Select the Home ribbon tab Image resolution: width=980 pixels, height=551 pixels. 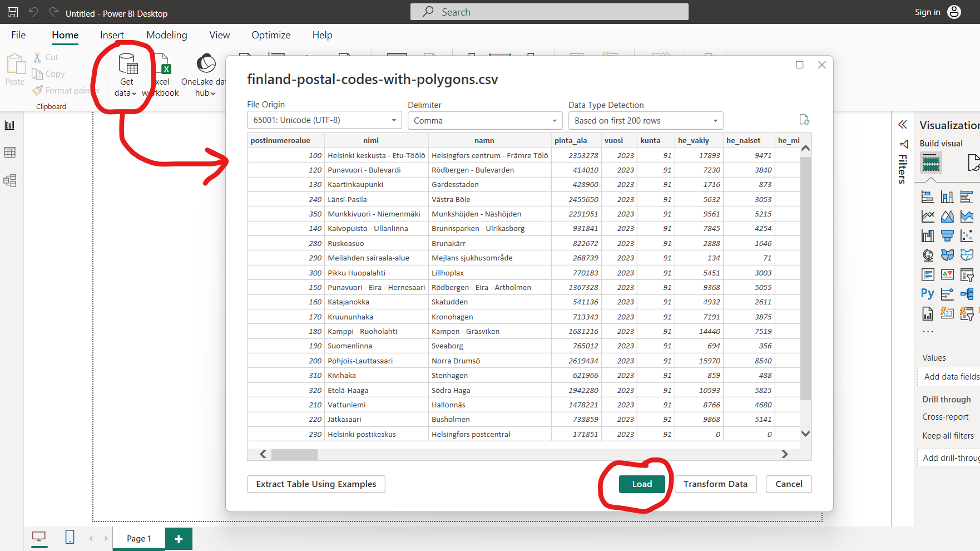pos(65,35)
